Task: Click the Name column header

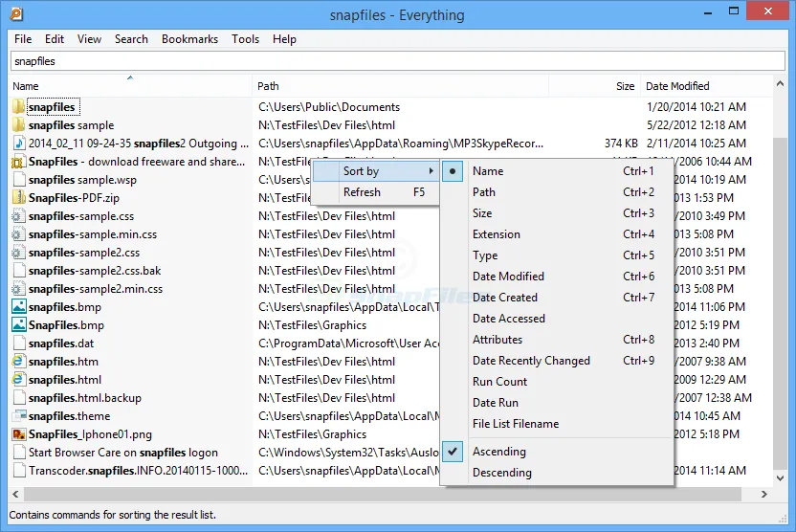Action: pos(130,86)
